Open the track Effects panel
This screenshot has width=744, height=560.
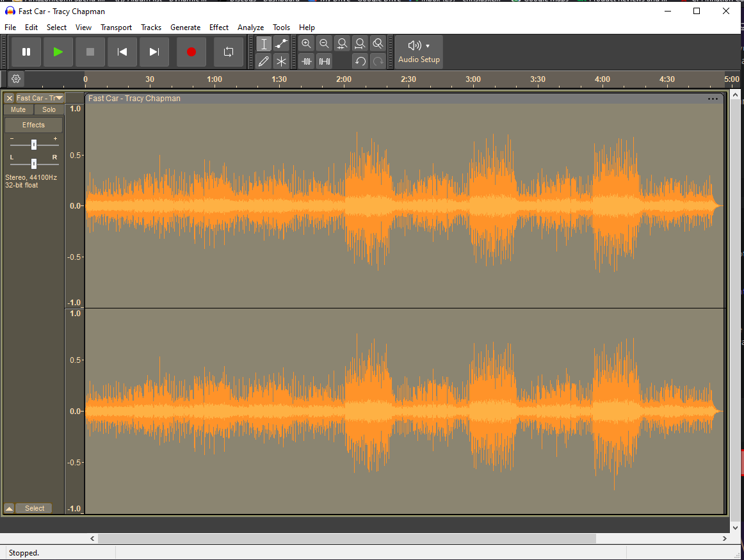pyautogui.click(x=34, y=125)
